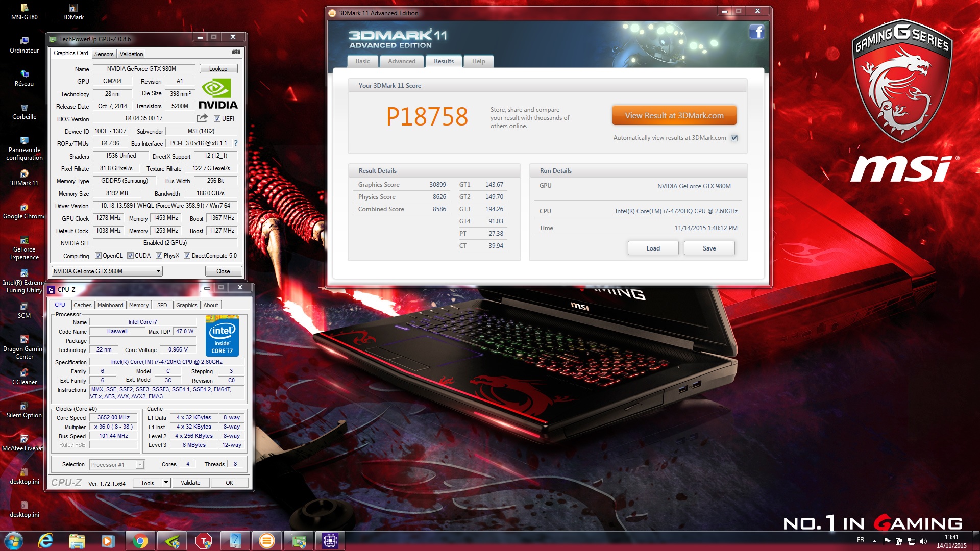Click the Graphics Score value 30899
Image resolution: width=980 pixels, height=551 pixels.
pos(437,185)
